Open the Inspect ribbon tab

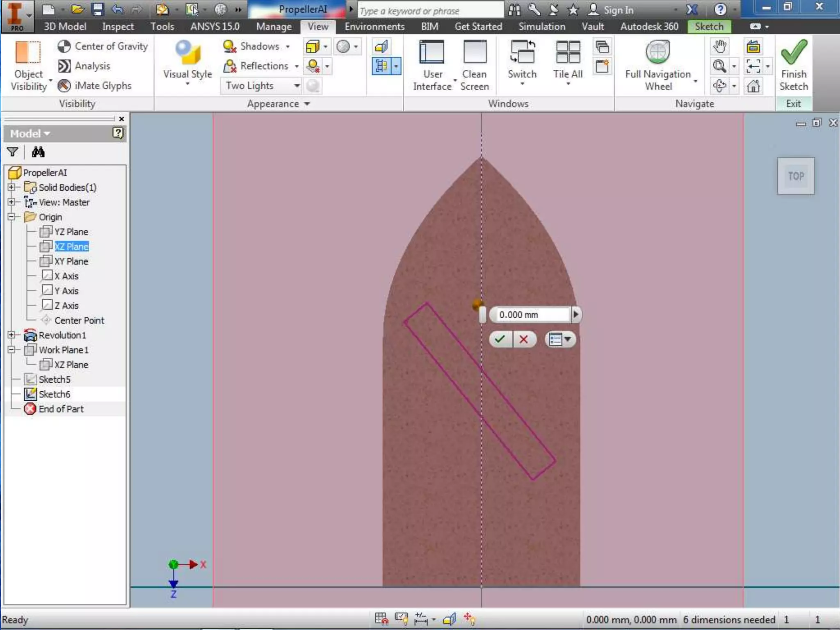click(118, 27)
